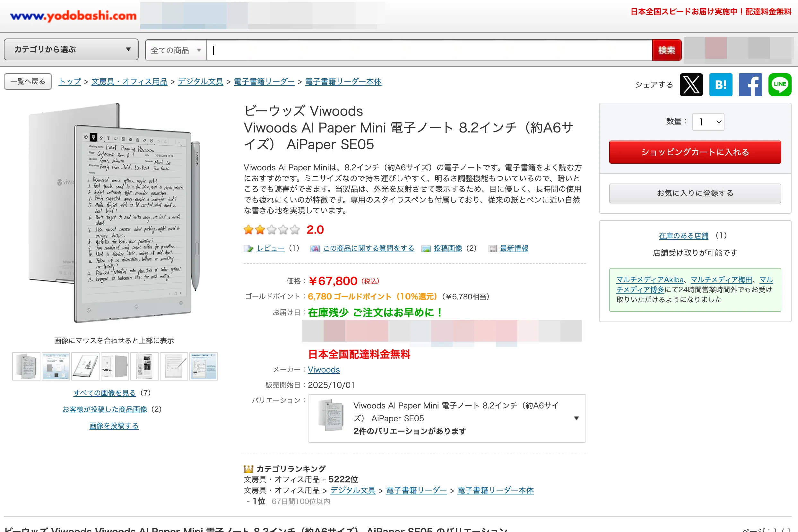
Task: Share on Facebook icon
Action: 750,84
